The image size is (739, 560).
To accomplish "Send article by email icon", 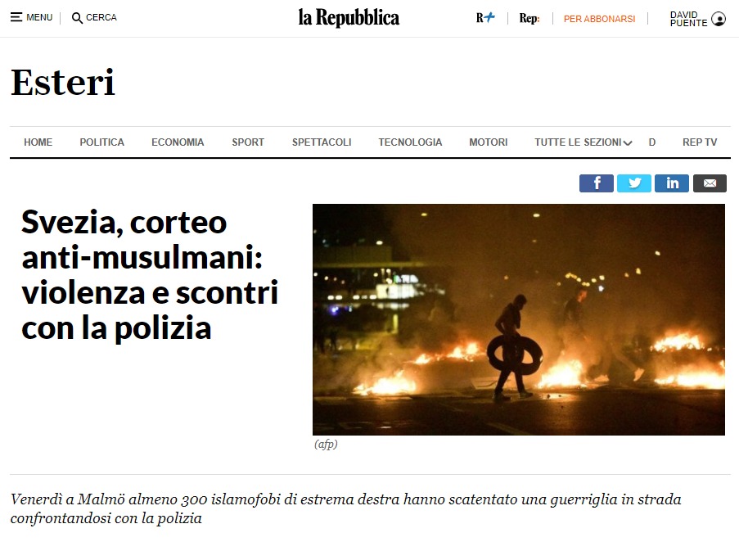I will (x=710, y=183).
